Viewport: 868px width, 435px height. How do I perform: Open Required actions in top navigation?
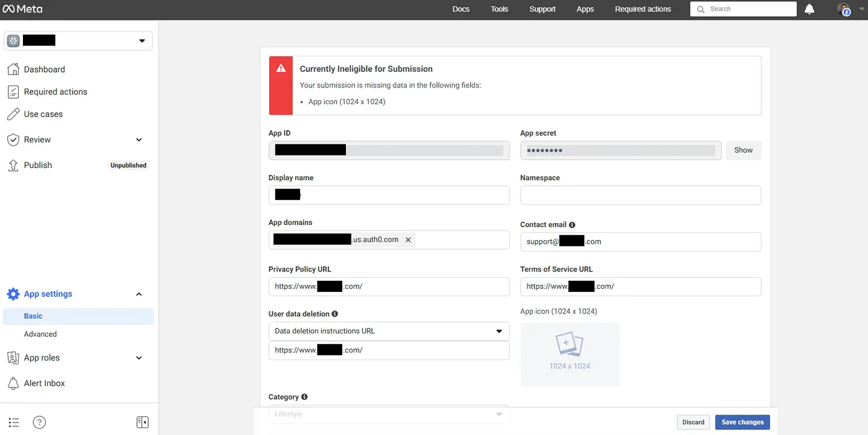(643, 9)
